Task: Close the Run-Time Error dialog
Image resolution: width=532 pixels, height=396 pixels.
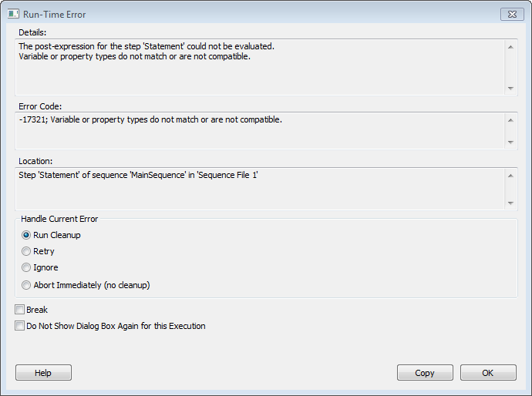Action: 511,14
